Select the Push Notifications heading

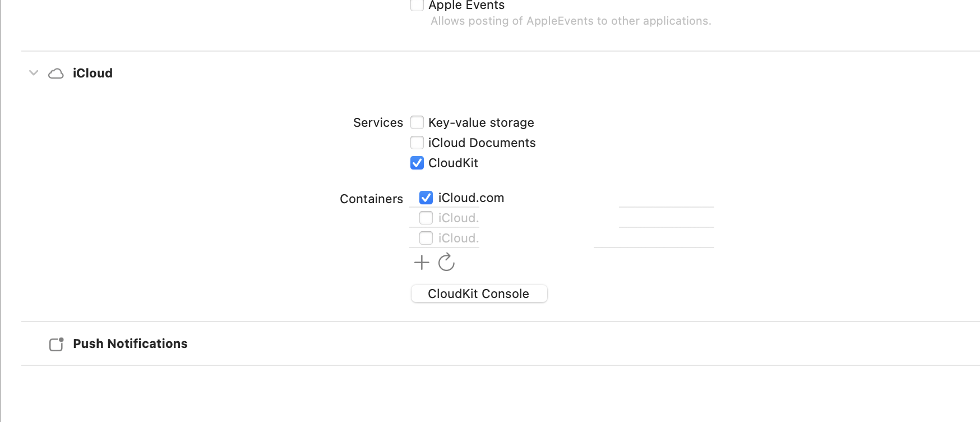pos(130,343)
